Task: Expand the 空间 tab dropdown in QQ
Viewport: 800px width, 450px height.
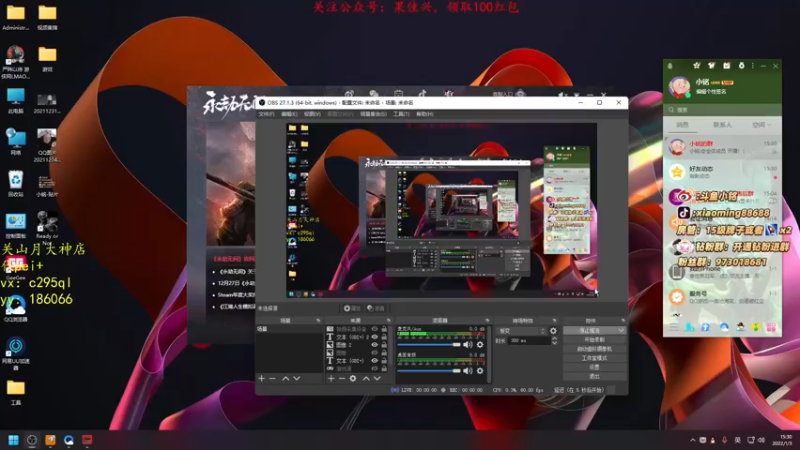Action: pyautogui.click(x=768, y=125)
